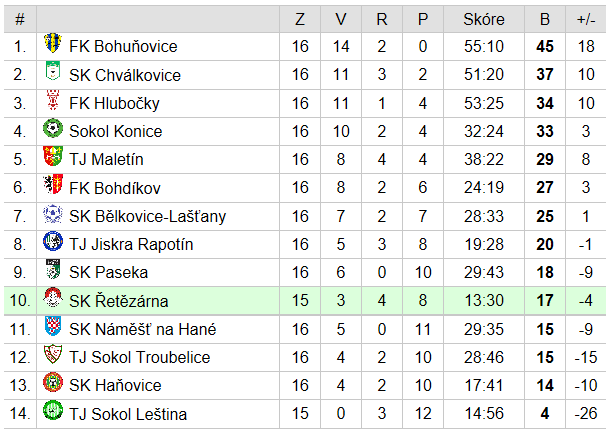Click the SK Paseka club emblem
The image size is (611, 434).
53,269
